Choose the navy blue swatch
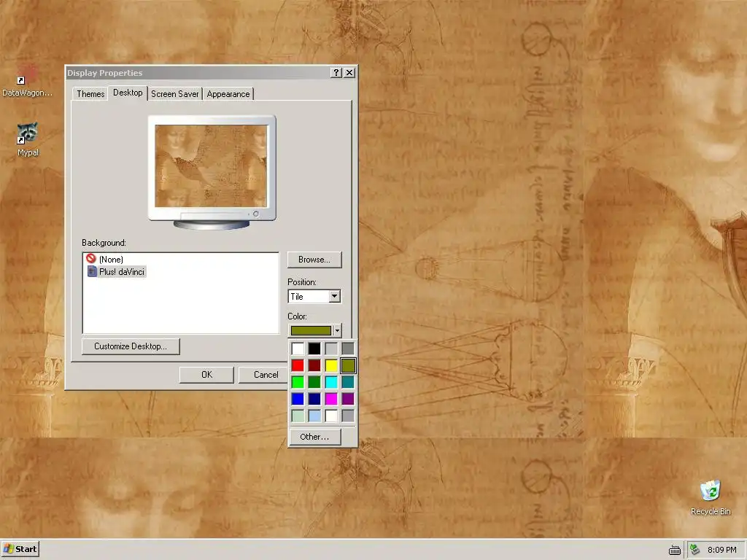 [x=314, y=399]
